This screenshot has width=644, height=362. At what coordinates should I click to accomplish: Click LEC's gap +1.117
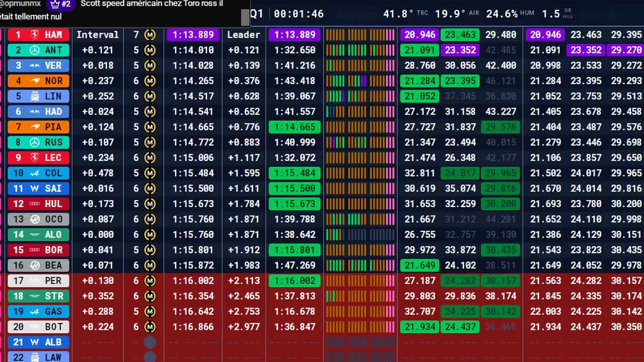click(244, 157)
